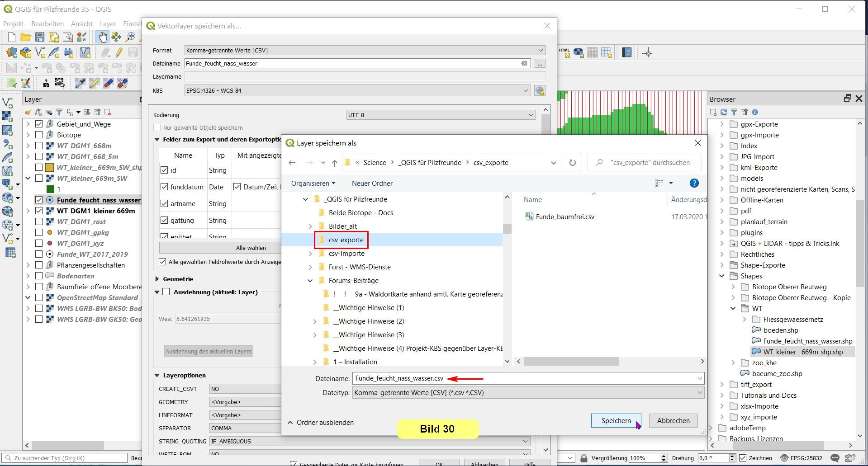Click the Neuer Ordner button
Image resolution: width=868 pixels, height=466 pixels.
coord(372,183)
